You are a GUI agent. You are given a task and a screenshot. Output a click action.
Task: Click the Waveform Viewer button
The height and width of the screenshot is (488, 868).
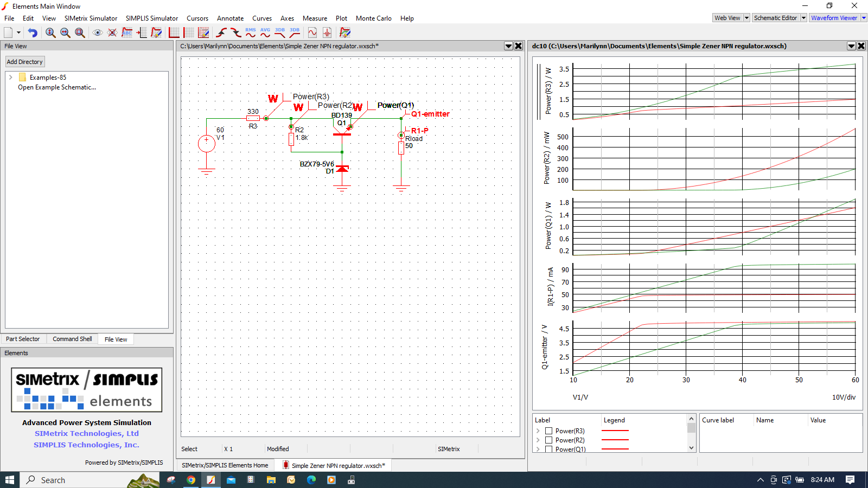click(x=834, y=18)
